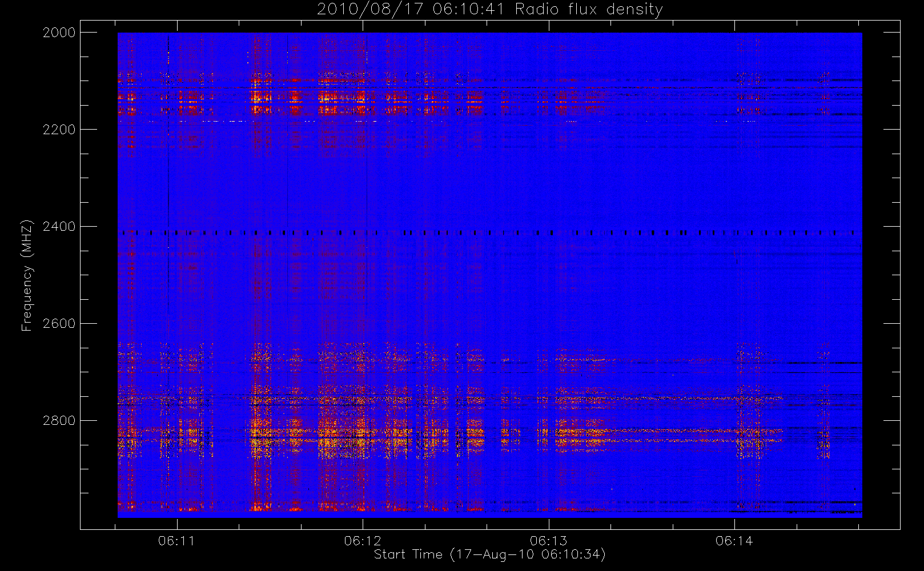Click the plot title "2010/08/17 06:10:41 Radio flux density"

[489, 10]
